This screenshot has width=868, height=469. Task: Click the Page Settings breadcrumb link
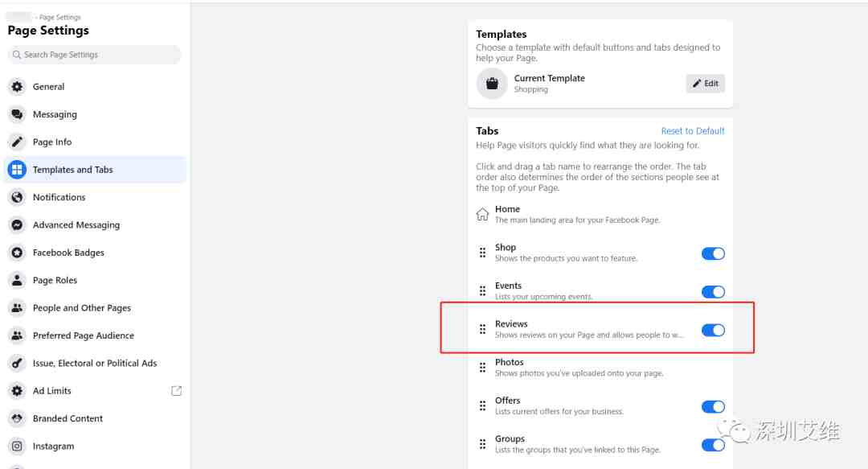tap(59, 18)
